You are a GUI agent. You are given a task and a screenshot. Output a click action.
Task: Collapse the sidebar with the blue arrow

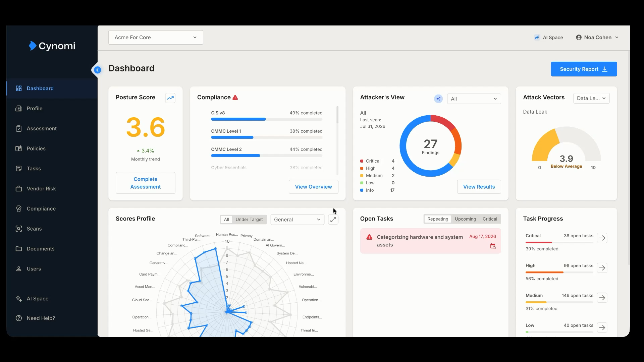pyautogui.click(x=97, y=70)
